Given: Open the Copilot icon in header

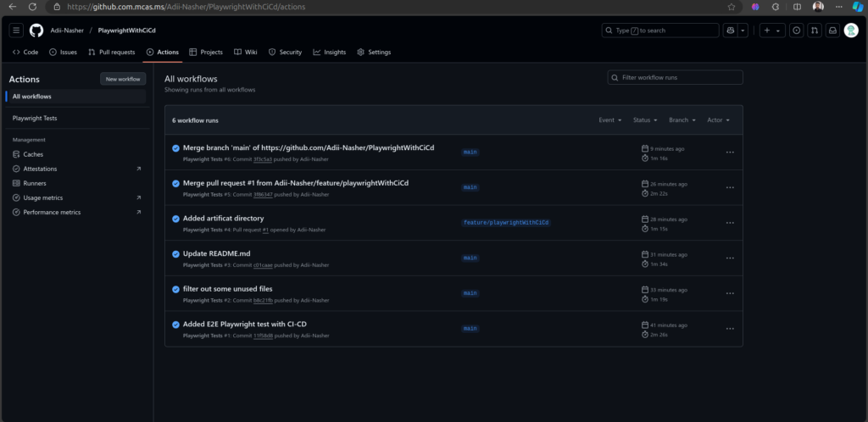Looking at the screenshot, I should pos(730,31).
